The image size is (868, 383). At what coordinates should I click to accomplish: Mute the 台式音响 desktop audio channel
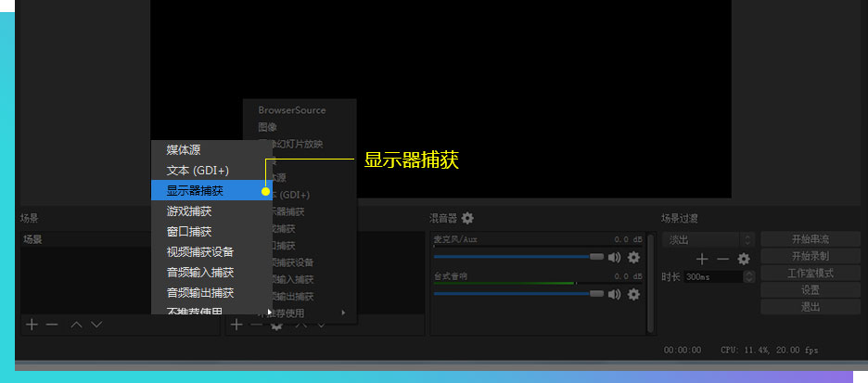615,294
